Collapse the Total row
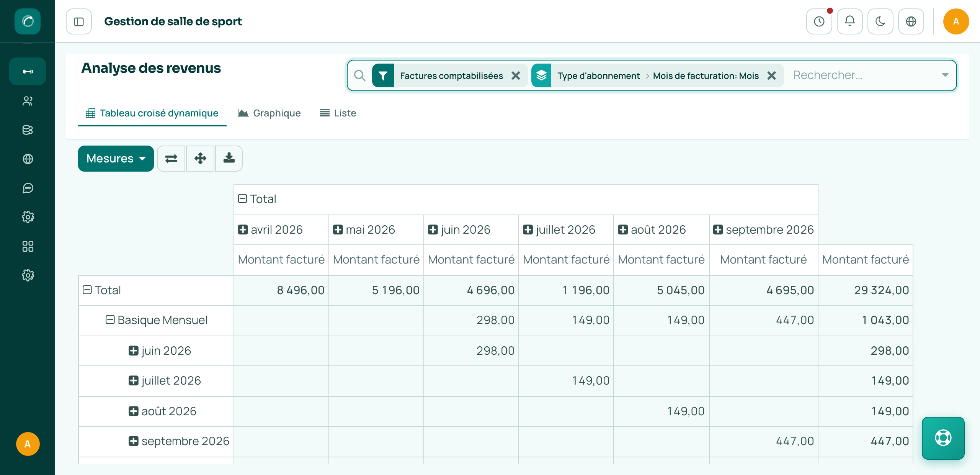Image resolution: width=980 pixels, height=475 pixels. (87, 290)
